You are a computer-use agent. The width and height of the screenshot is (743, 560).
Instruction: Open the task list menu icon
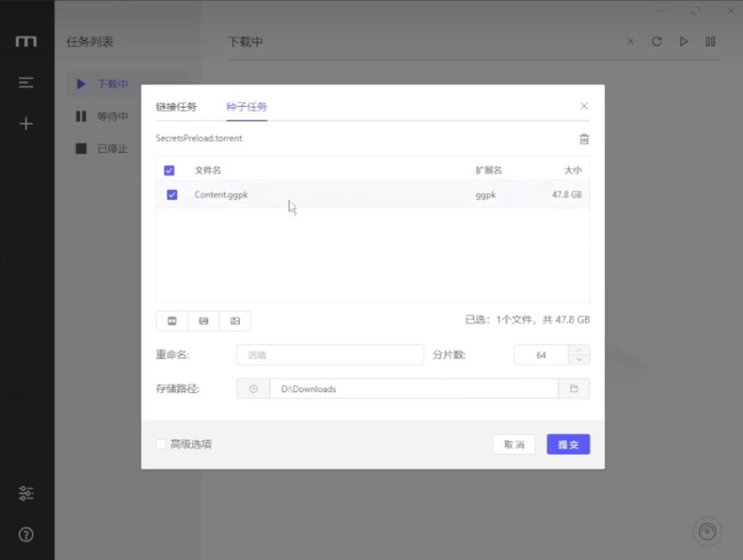26,83
